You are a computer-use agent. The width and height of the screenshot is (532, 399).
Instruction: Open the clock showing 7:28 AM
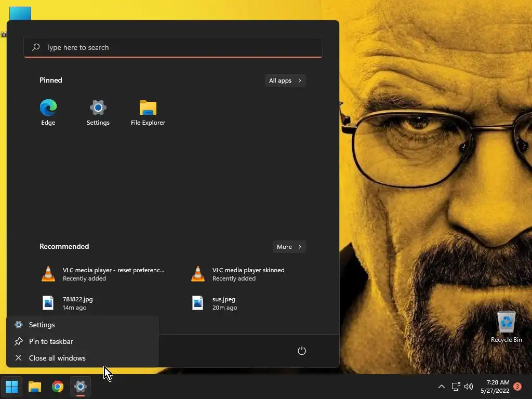point(495,387)
